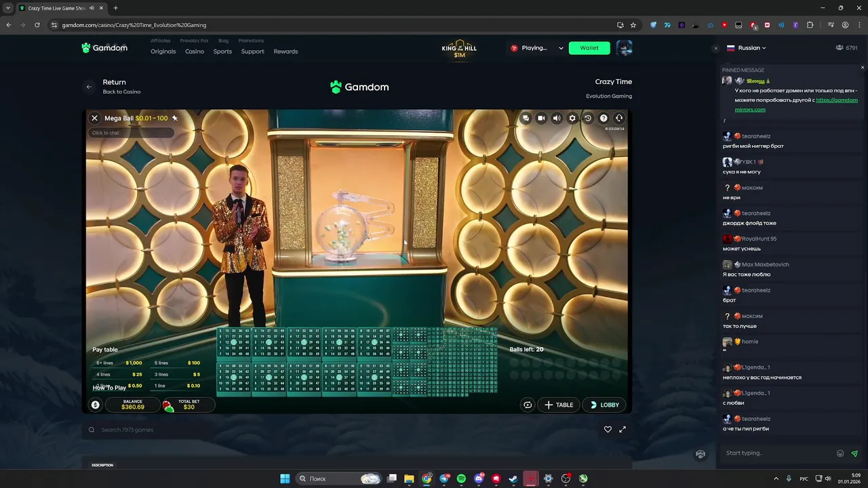Screen dimensions: 868x488
Task: Close the Mega Ball game with X
Action: tap(95, 118)
